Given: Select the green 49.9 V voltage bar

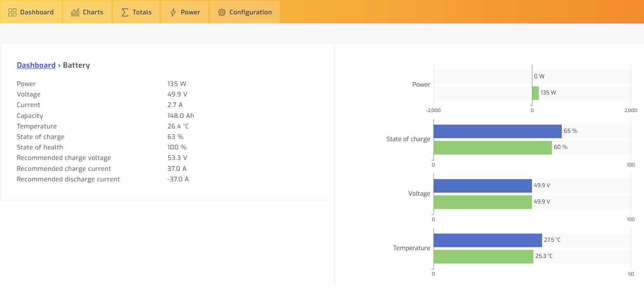Looking at the screenshot, I should pyautogui.click(x=483, y=202).
